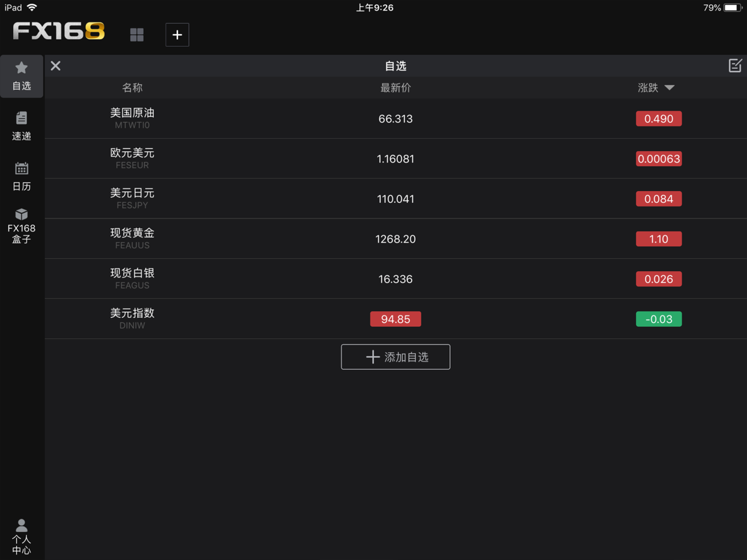Select the 自选 title in the header bar
This screenshot has width=747, height=560.
(x=395, y=65)
